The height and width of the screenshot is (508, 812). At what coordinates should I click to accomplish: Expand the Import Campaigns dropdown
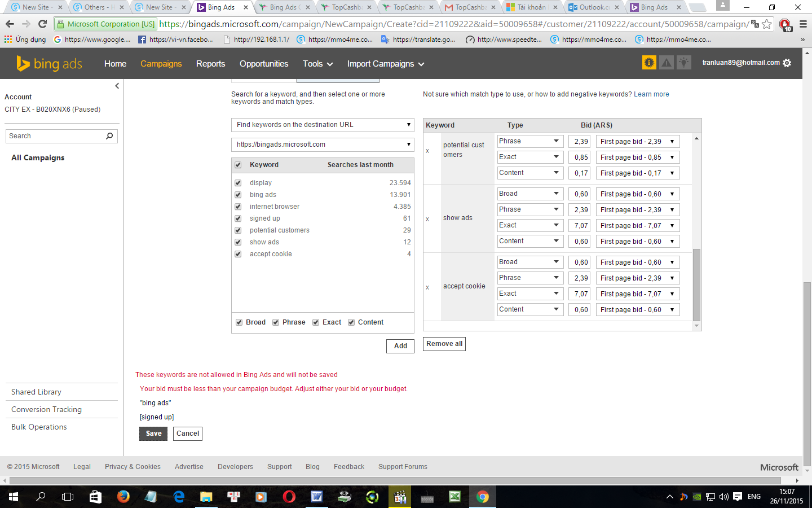point(386,64)
